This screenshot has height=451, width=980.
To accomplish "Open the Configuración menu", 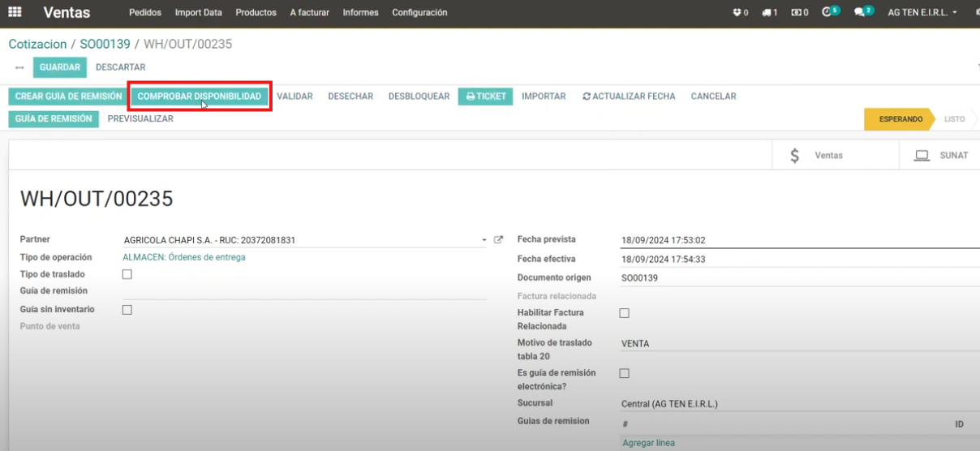I will pyautogui.click(x=419, y=13).
